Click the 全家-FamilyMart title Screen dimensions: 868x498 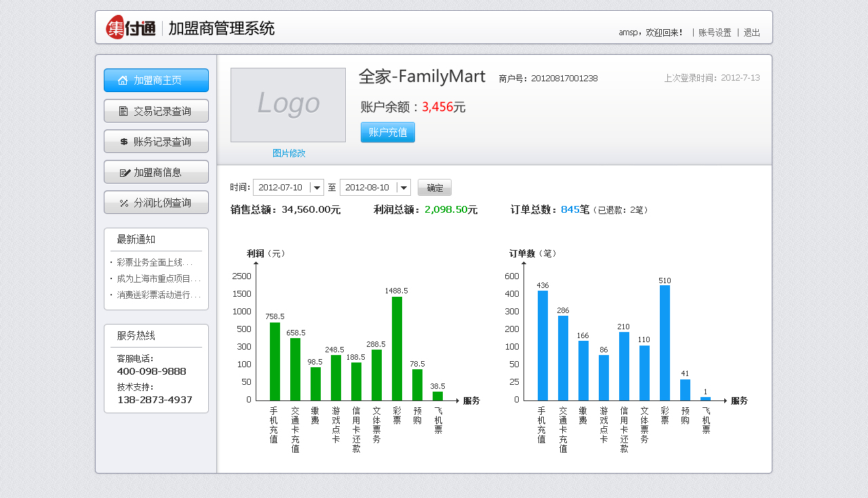point(422,77)
